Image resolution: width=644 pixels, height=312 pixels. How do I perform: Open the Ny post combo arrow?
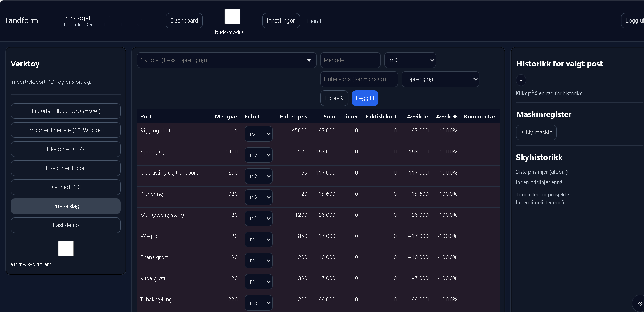coord(309,60)
